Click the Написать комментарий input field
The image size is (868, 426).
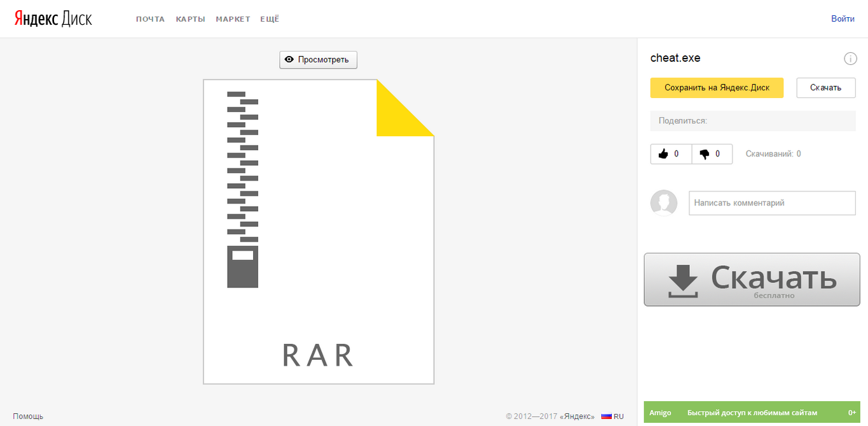[x=772, y=203]
